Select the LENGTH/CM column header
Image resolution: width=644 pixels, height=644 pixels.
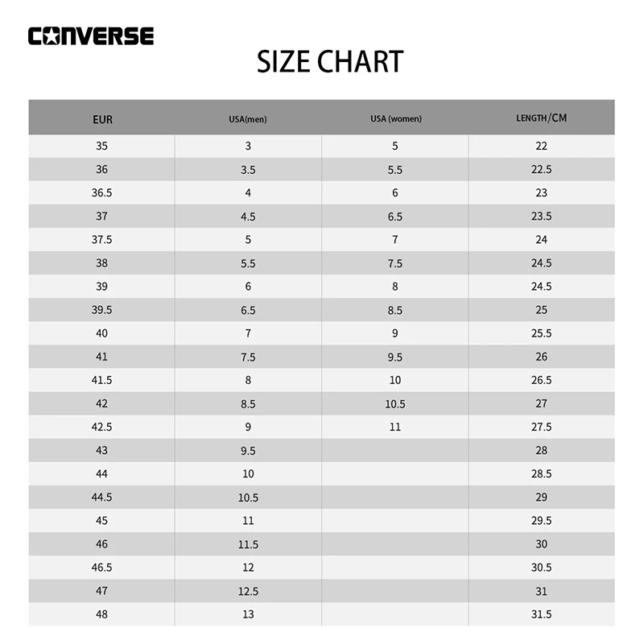pyautogui.click(x=541, y=118)
